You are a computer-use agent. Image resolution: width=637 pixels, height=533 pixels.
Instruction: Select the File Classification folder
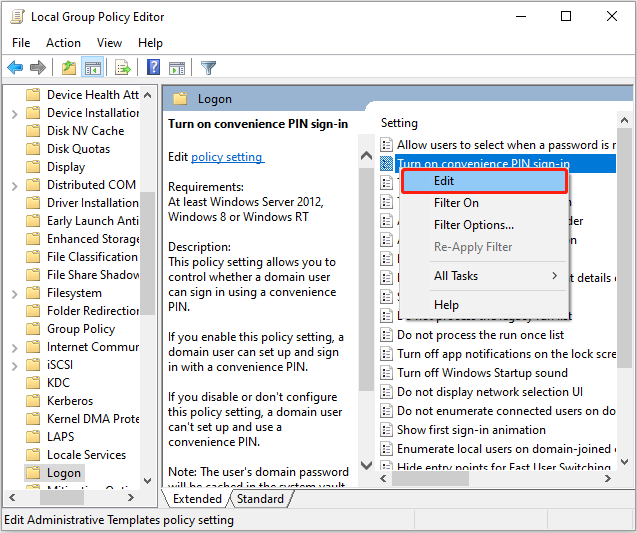click(x=92, y=257)
